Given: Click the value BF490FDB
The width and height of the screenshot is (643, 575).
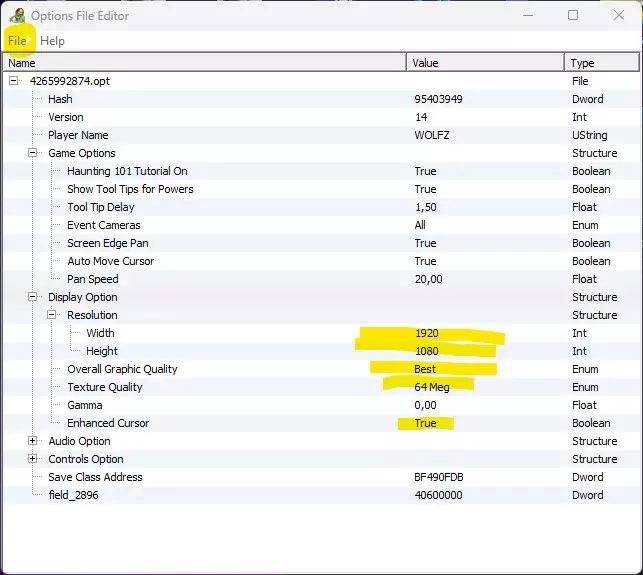Looking at the screenshot, I should click(439, 477).
